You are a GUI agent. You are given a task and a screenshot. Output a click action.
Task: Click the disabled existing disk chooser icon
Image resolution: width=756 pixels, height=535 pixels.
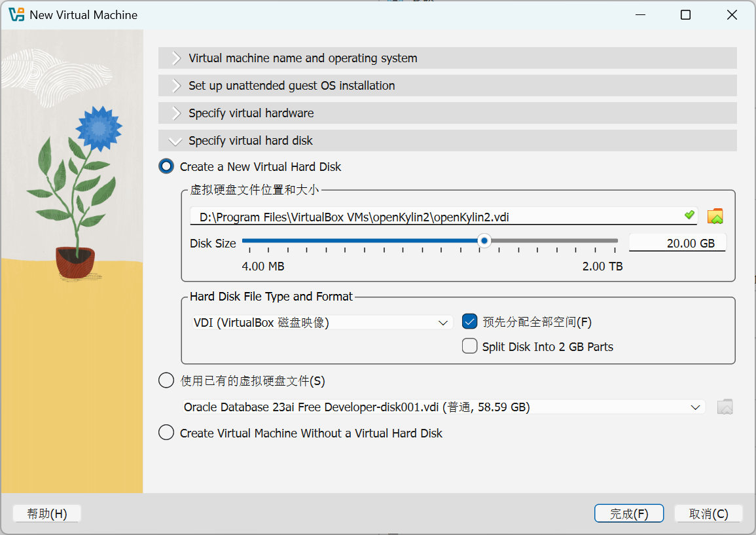[725, 407]
